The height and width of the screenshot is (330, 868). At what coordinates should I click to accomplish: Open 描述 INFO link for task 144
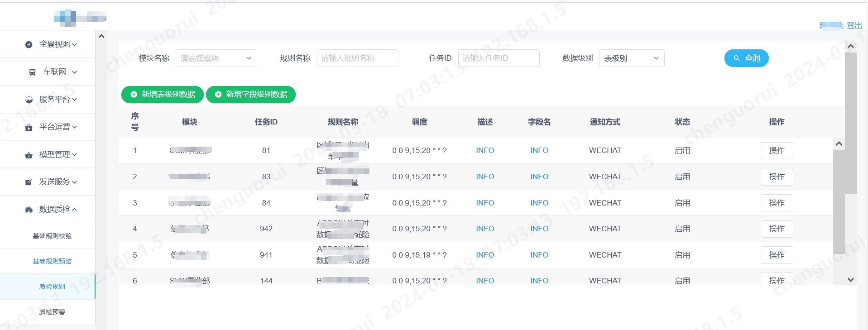click(x=485, y=281)
